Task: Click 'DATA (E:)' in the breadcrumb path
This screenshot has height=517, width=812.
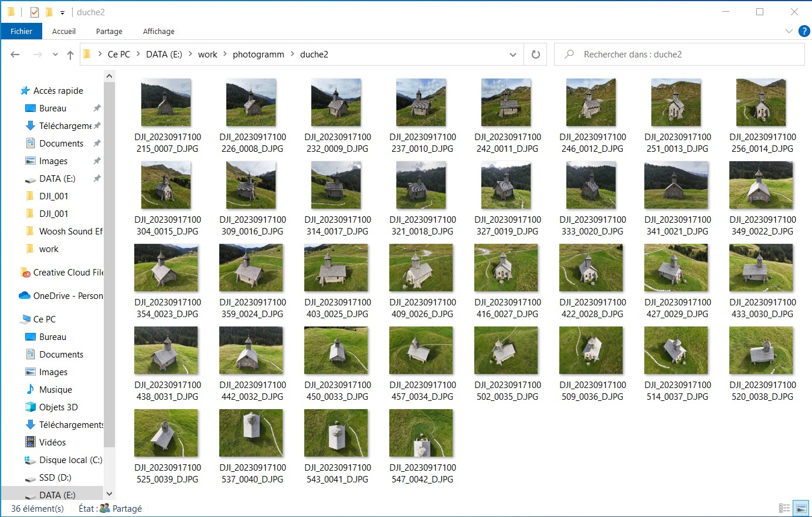Action: [x=164, y=55]
